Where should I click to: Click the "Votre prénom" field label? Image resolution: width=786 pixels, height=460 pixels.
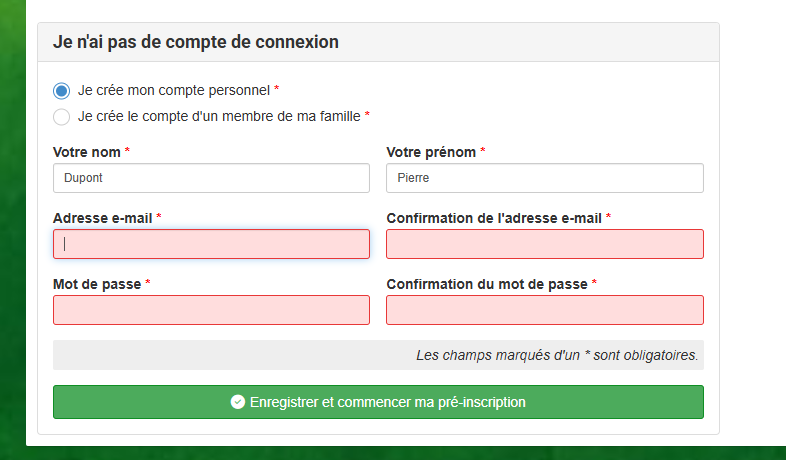pos(431,152)
